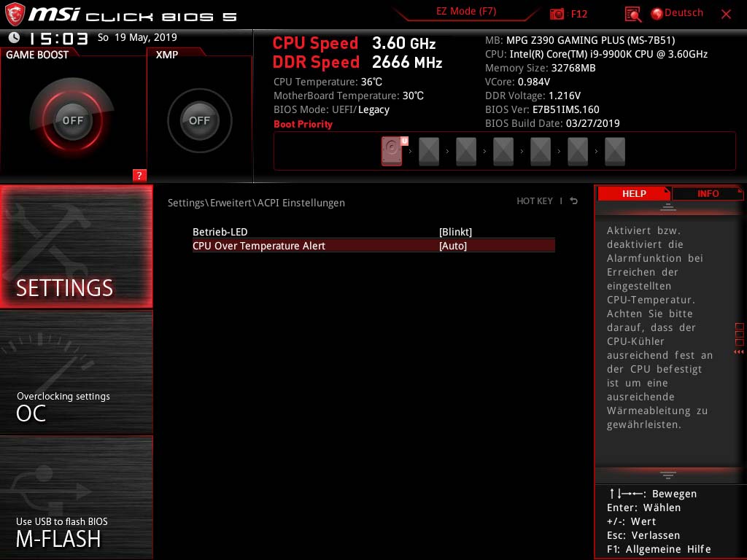Open the OC overclocking settings section
The width and height of the screenshot is (747, 560).
76,373
